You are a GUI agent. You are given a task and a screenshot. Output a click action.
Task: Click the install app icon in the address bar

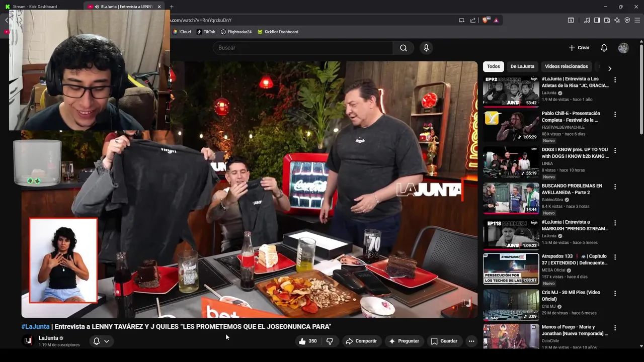461,20
